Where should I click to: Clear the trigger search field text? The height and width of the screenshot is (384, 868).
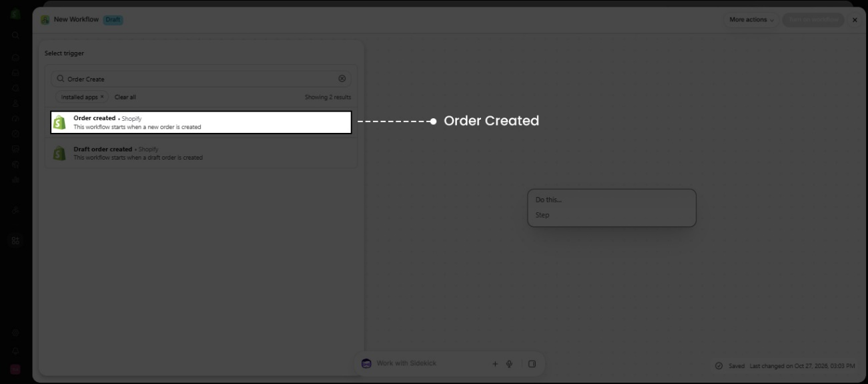click(342, 79)
